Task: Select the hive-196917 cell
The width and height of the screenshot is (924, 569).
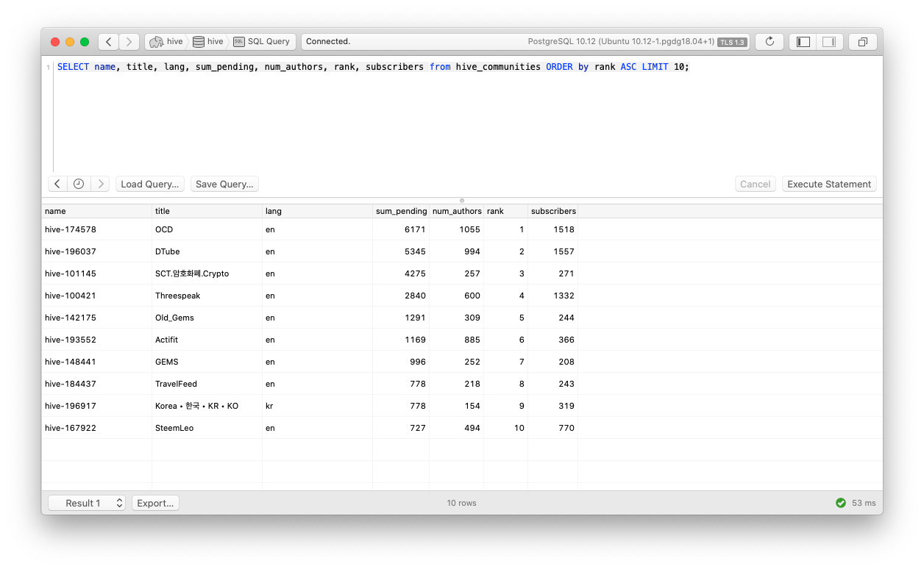Action: tap(96, 406)
